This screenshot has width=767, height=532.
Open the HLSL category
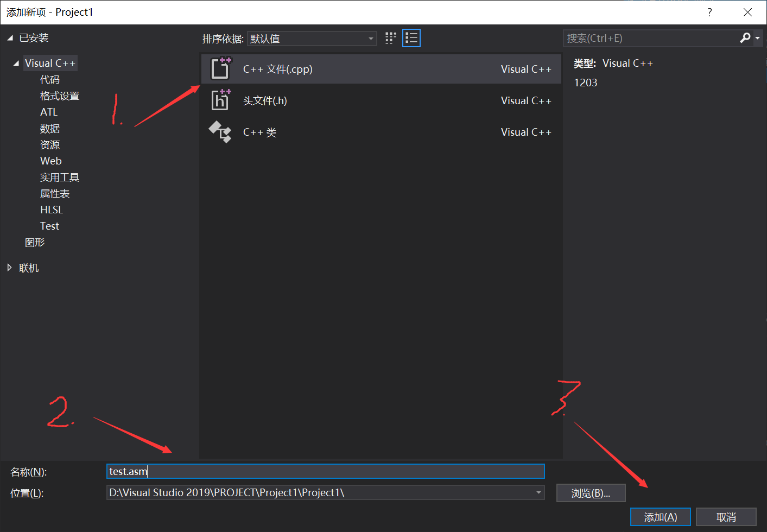(51, 210)
